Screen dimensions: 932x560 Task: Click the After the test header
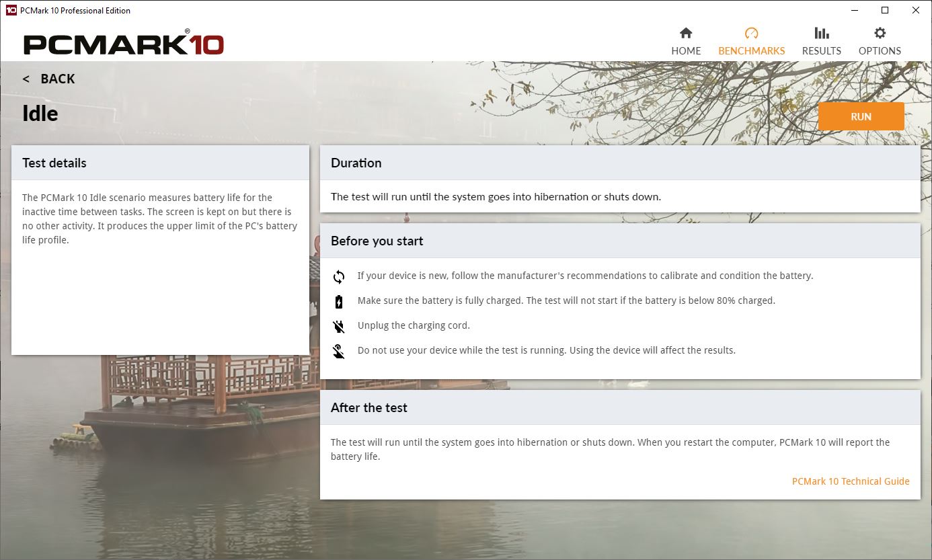(620, 407)
